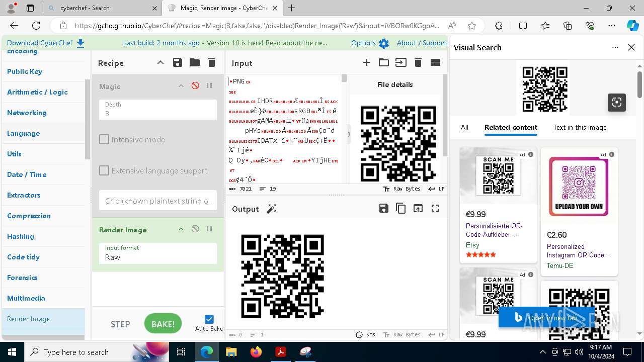644x362 pixels.
Task: Collapse the Render Image operation chevron
Action: [181, 229]
